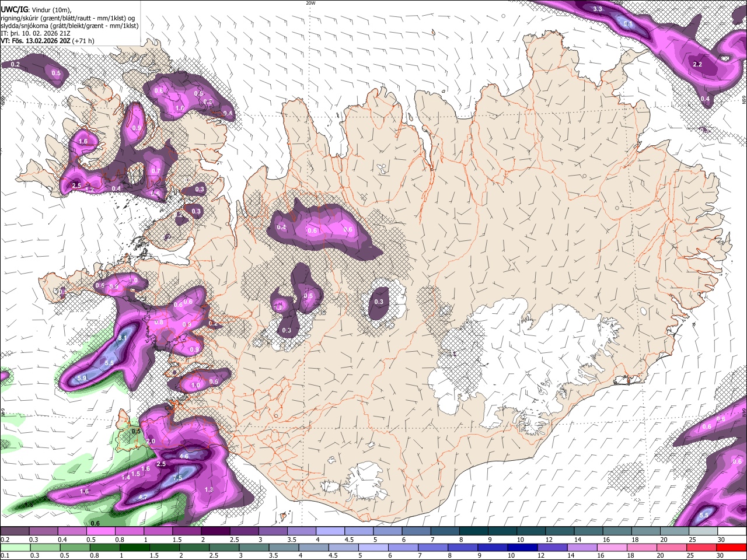
Task: Select the '0.7' value in the Westfjords
Action: coord(156,171)
